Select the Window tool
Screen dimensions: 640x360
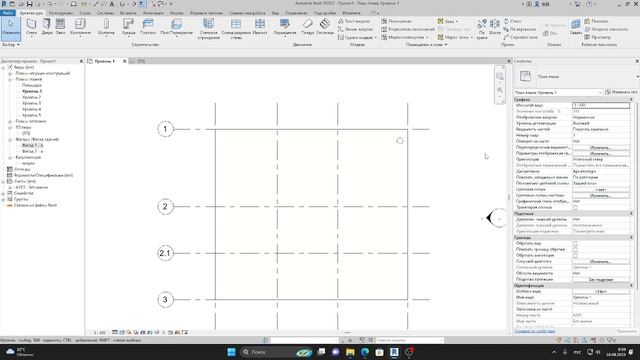point(60,27)
